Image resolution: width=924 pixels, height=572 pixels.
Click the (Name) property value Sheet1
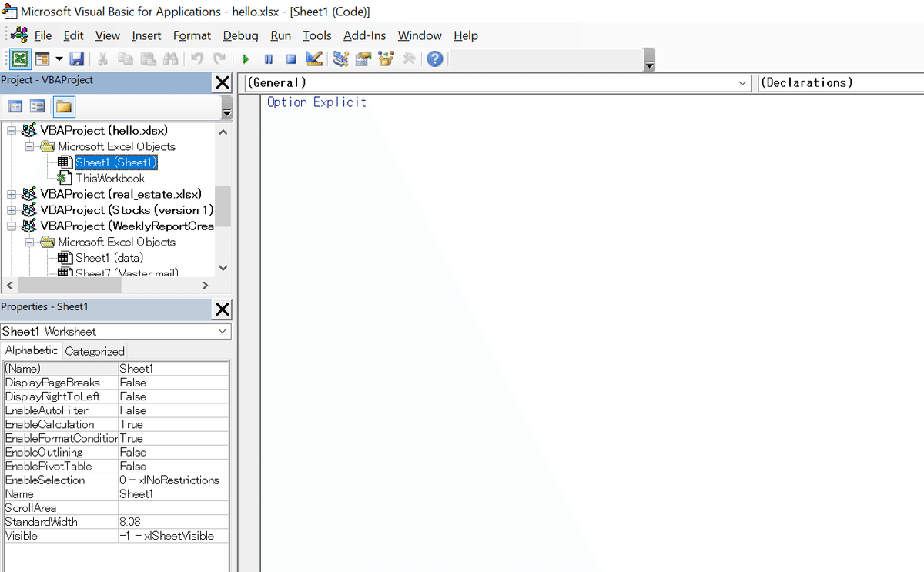pyautogui.click(x=173, y=369)
